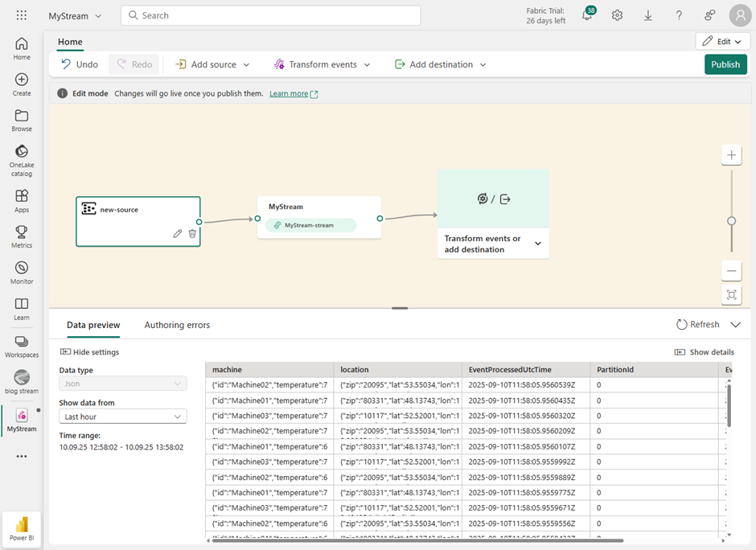The height and width of the screenshot is (550, 756).
Task: Switch to the Authoring errors tab
Action: [177, 325]
